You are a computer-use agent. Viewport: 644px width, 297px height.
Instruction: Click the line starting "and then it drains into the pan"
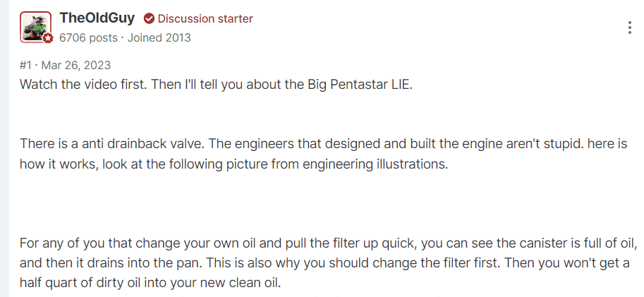tap(324, 263)
